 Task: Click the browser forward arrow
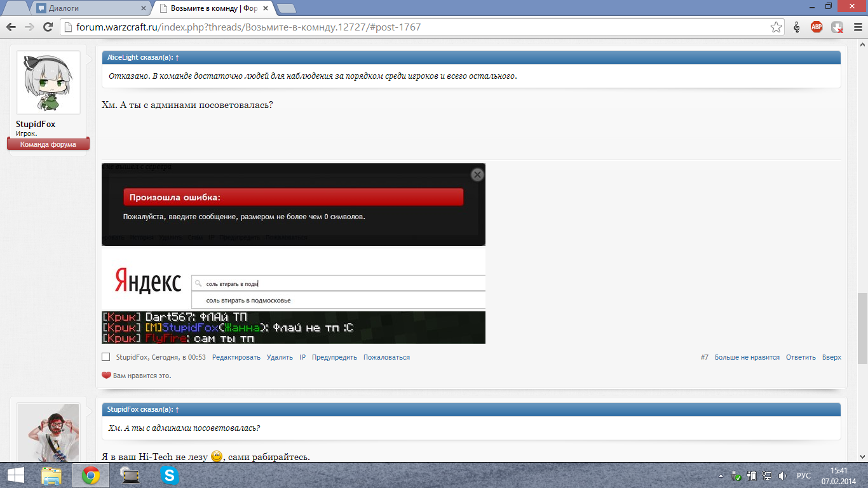[x=29, y=27]
